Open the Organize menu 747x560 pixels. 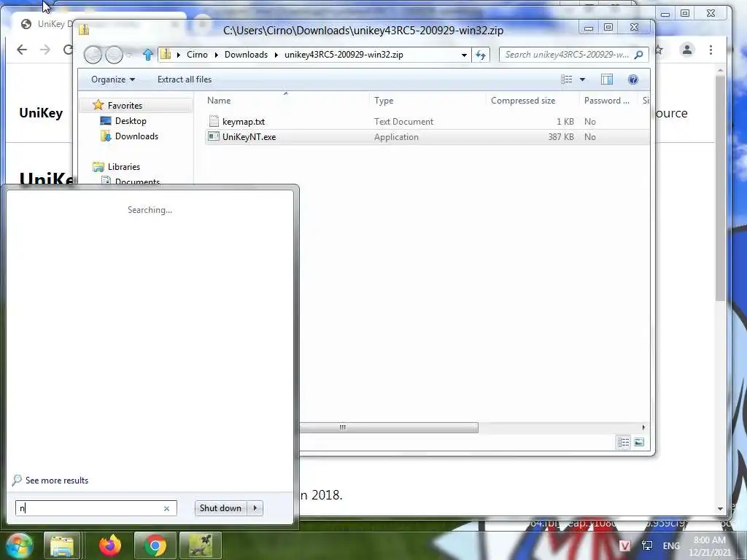coord(113,79)
